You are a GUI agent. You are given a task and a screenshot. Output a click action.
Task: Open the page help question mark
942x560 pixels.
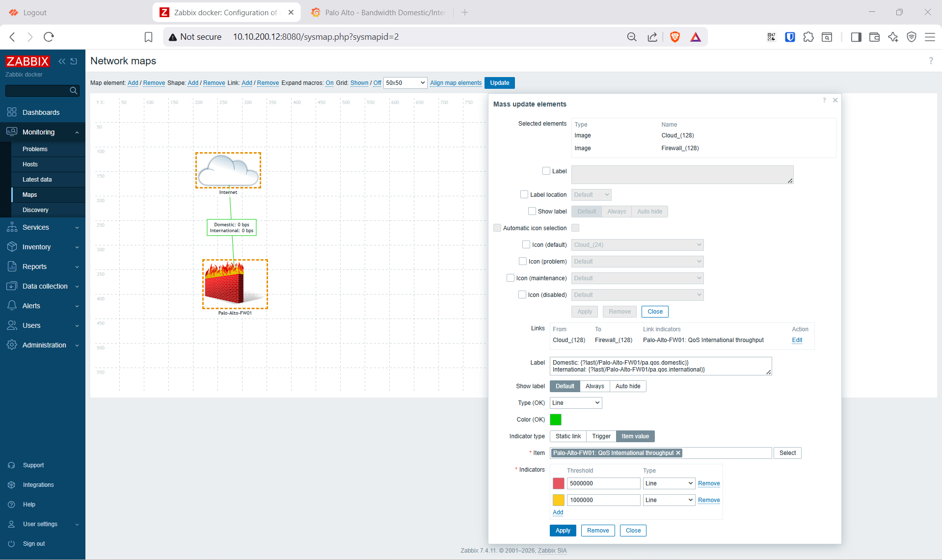(931, 61)
